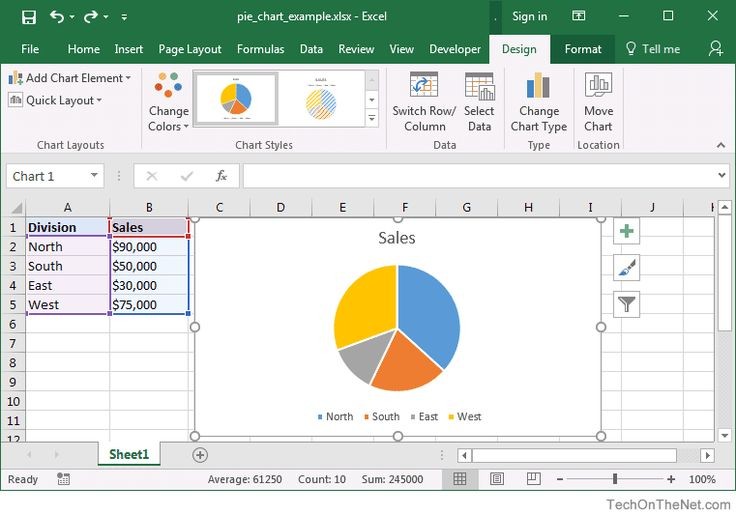This screenshot has width=736, height=515.
Task: Select Normal view button in status bar
Action: coord(460,480)
